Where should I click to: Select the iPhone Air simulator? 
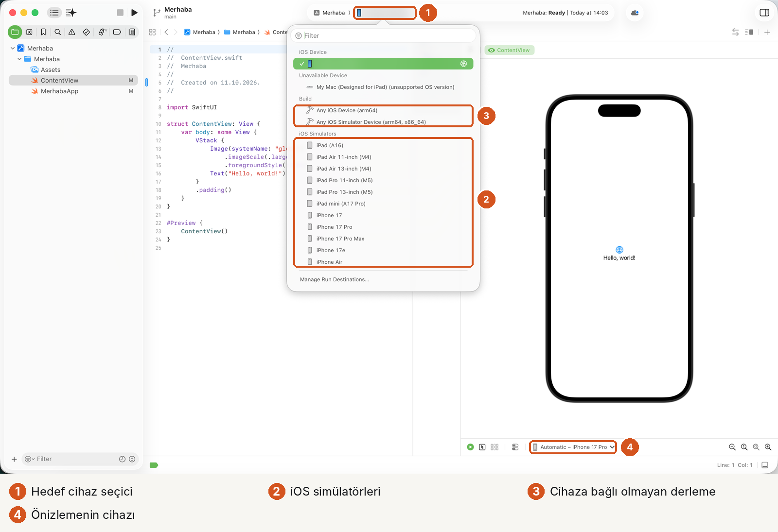click(383, 261)
